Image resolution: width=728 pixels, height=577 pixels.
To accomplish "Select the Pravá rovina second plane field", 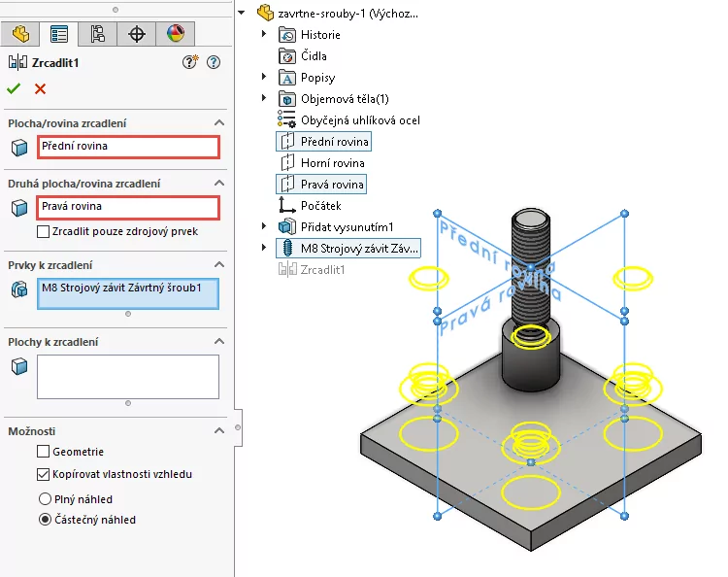I will (128, 207).
